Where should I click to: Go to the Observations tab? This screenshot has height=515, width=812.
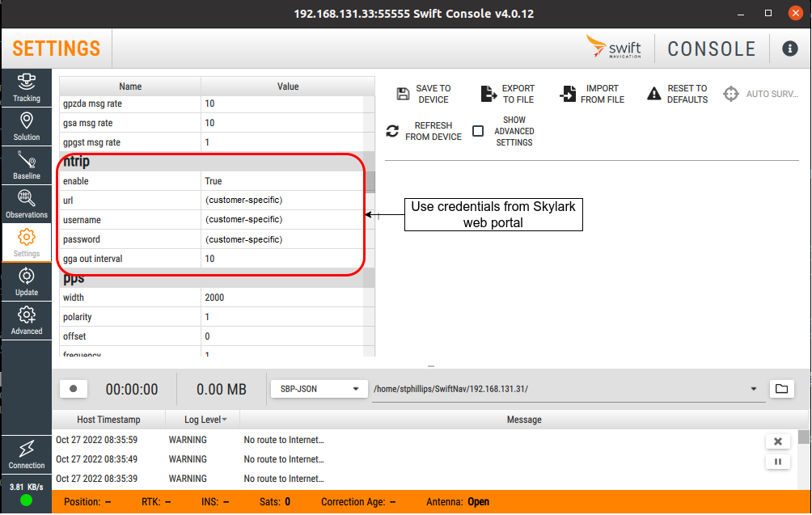click(26, 204)
